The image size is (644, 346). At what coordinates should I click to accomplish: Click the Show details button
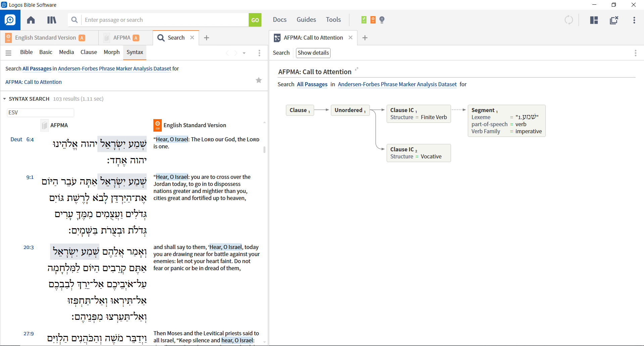click(313, 53)
